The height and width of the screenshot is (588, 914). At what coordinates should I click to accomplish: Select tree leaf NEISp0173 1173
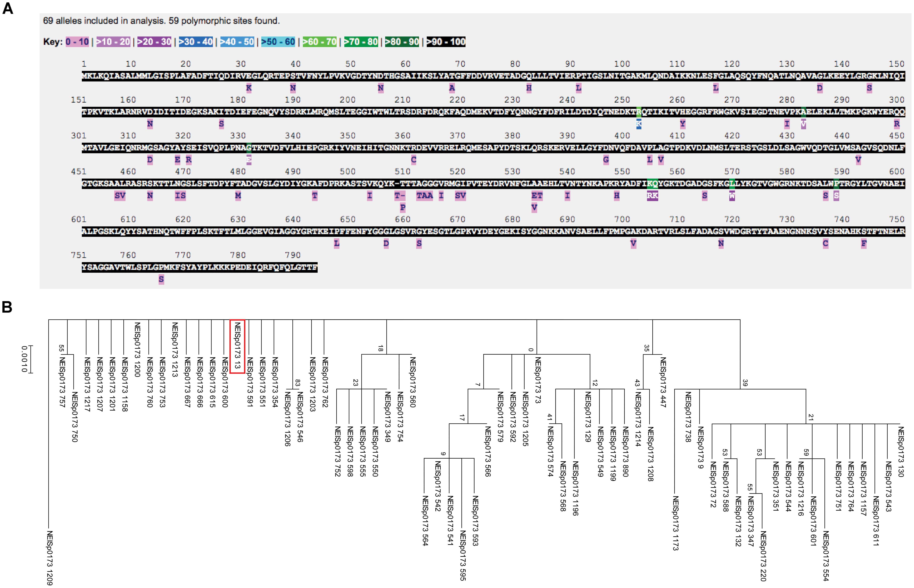(675, 523)
